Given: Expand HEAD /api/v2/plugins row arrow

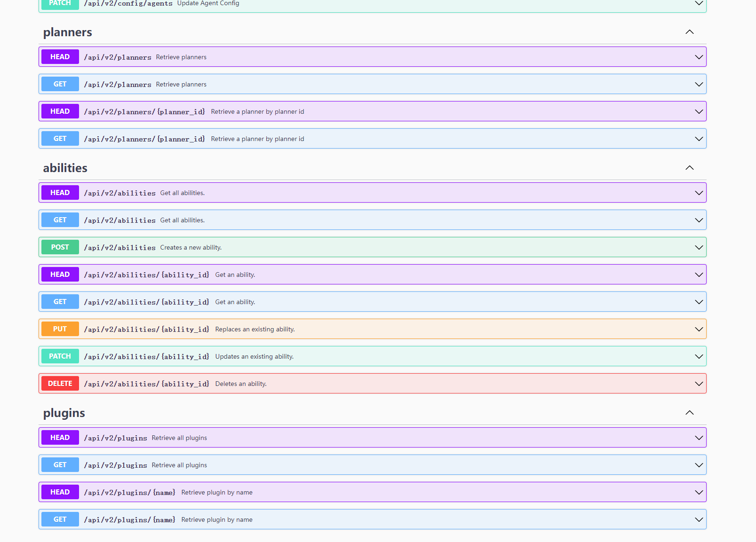Looking at the screenshot, I should [699, 438].
